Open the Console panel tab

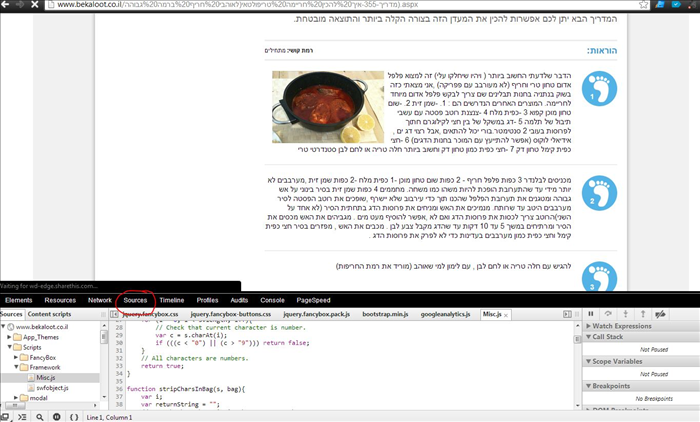(272, 300)
